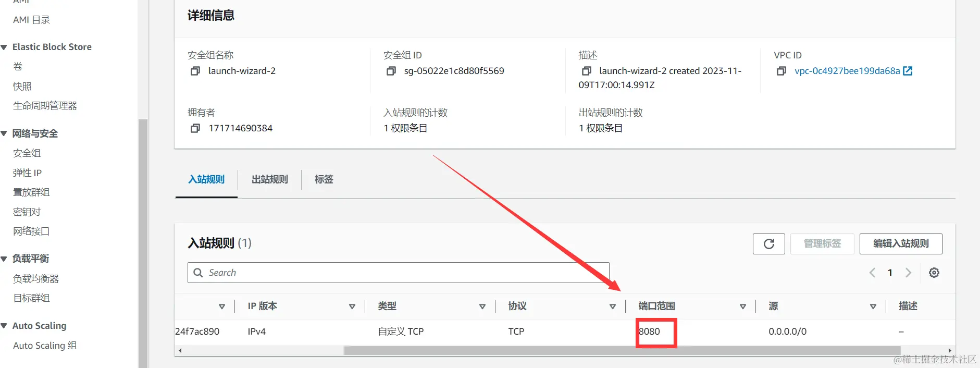Viewport: 980px width, 368px height.
Task: Open 目标群组 in sidebar
Action: [x=31, y=298]
